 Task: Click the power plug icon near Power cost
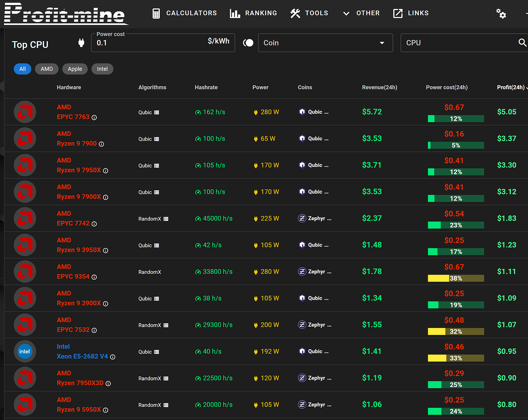point(81,43)
